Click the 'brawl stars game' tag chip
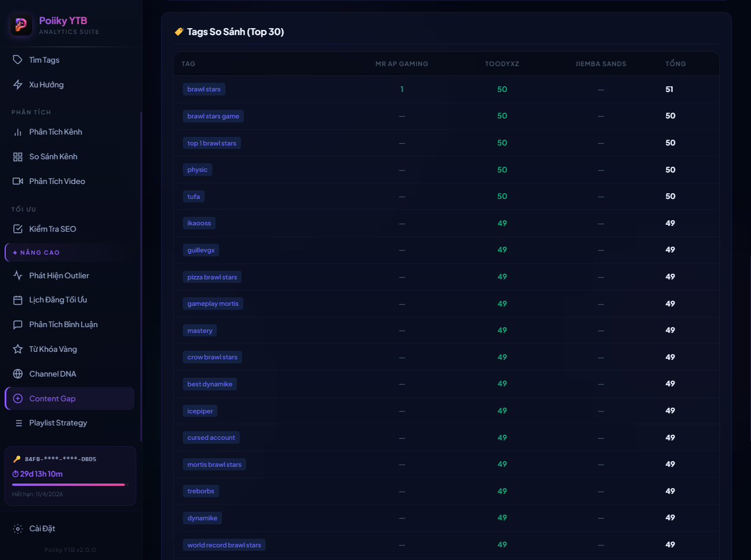This screenshot has width=751, height=560. pos(213,116)
